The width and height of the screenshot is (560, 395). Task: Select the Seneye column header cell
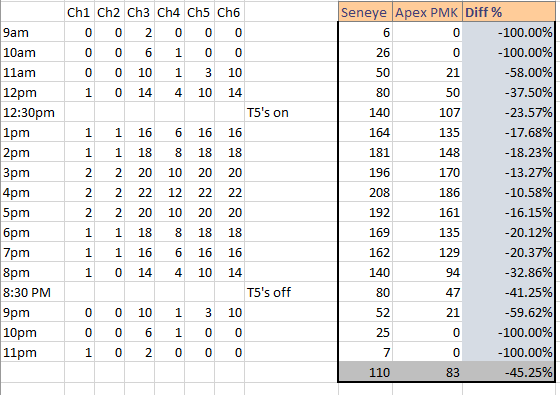tap(365, 12)
